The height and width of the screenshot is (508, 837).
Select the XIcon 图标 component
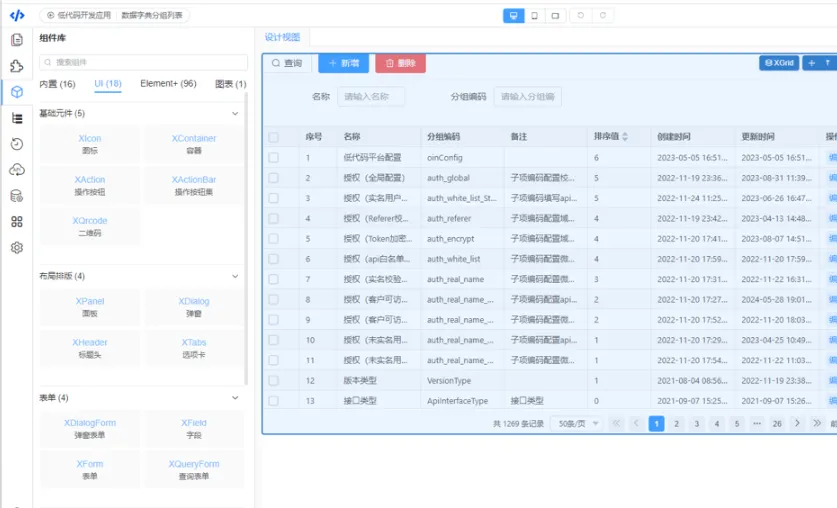(x=90, y=144)
